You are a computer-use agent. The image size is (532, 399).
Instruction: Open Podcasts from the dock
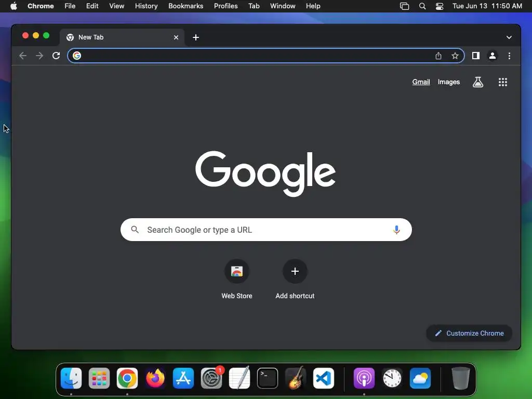click(364, 378)
